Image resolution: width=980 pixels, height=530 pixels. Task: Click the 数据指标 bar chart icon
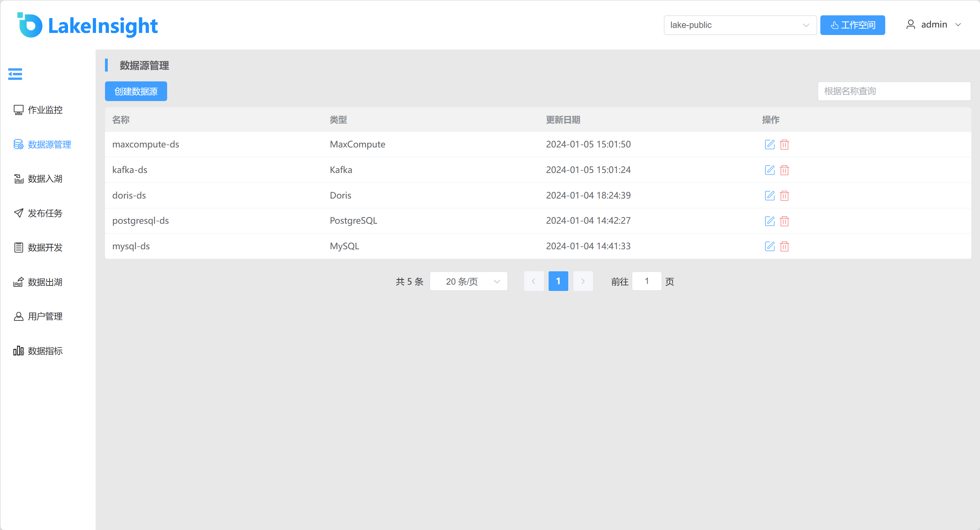click(x=18, y=351)
